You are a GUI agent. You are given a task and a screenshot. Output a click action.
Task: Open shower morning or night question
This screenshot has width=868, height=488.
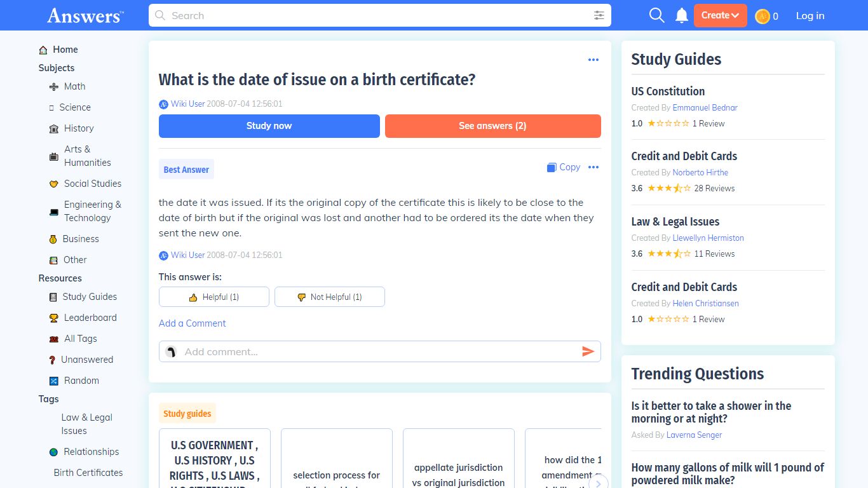[711, 412]
